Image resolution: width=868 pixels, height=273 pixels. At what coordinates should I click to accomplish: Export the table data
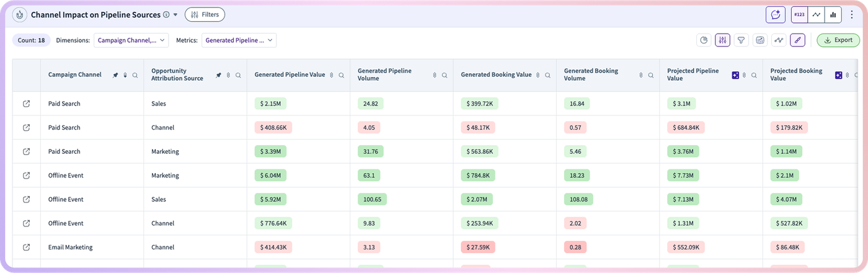coord(838,40)
